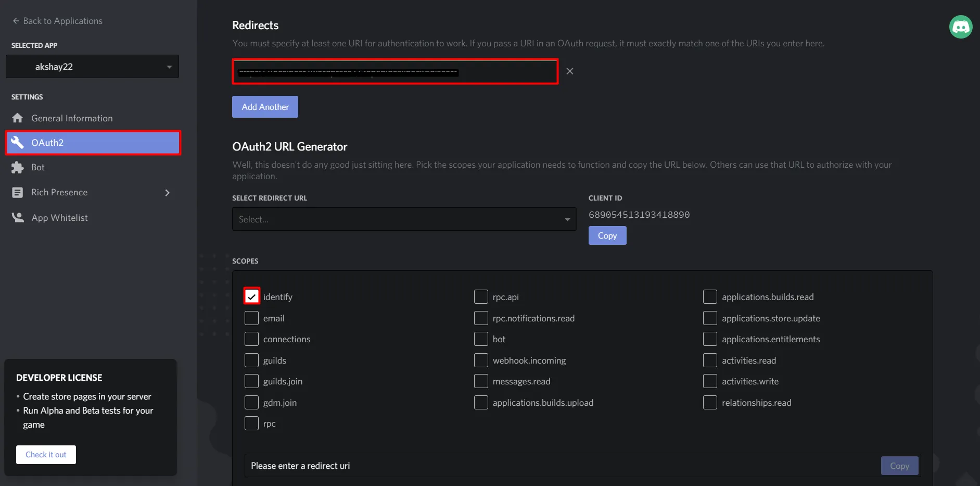The height and width of the screenshot is (486, 980).
Task: Tick the rpc.api scope checkbox
Action: coord(481,296)
